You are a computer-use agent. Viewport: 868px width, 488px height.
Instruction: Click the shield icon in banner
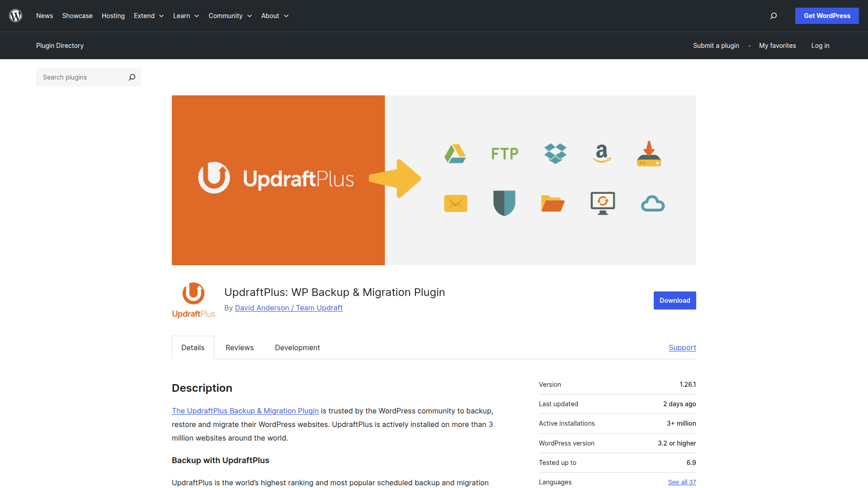[x=505, y=203]
